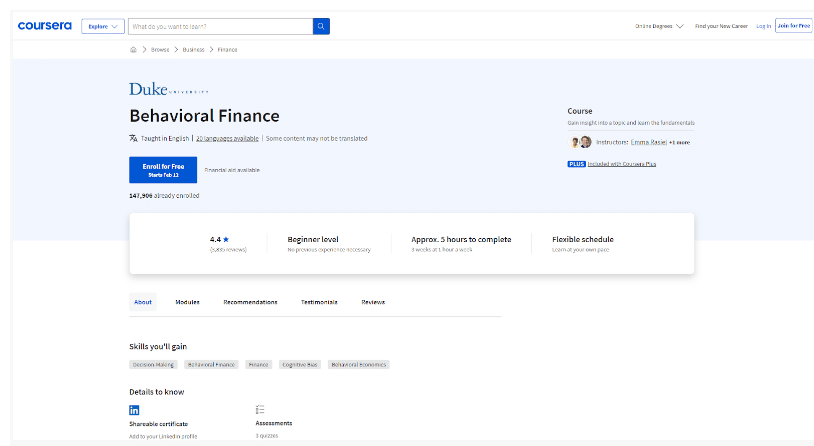Click the blue search magnifier button
This screenshot has width=814, height=446.
pyautogui.click(x=321, y=26)
